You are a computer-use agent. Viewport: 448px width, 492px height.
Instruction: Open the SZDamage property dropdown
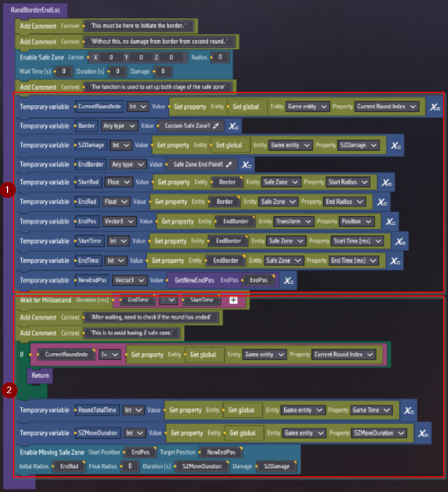tap(358, 145)
